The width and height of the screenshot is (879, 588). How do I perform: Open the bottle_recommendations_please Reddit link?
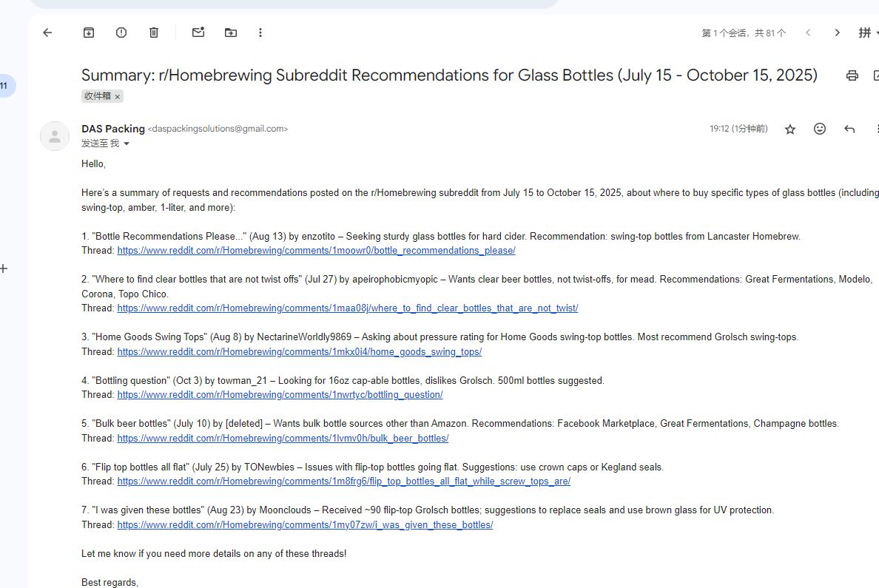point(316,251)
